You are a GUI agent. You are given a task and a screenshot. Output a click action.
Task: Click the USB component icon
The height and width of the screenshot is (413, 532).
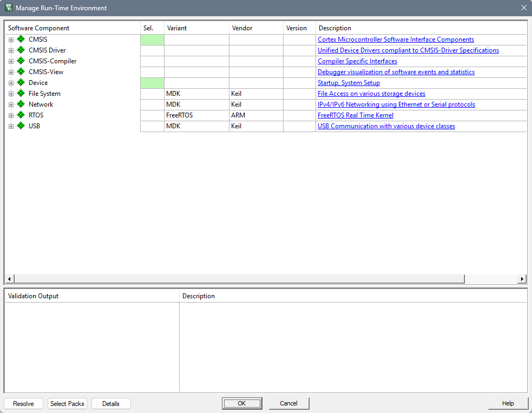click(x=21, y=126)
